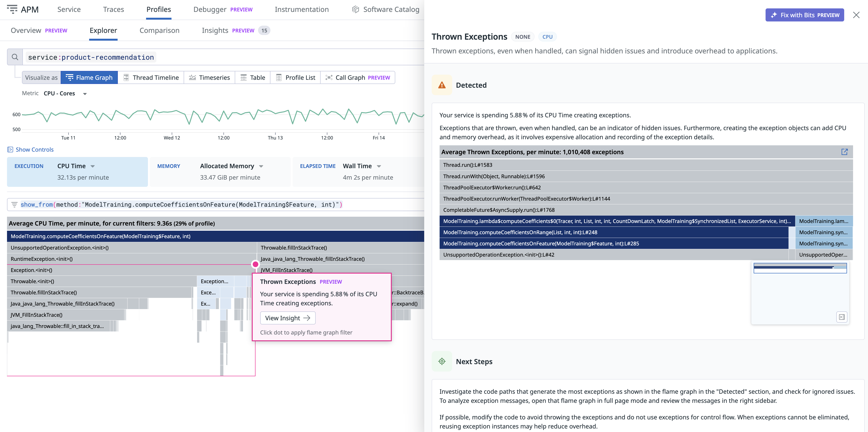Viewport: 868px width, 432px height.
Task: Expand the Wall Time dropdown
Action: (379, 166)
